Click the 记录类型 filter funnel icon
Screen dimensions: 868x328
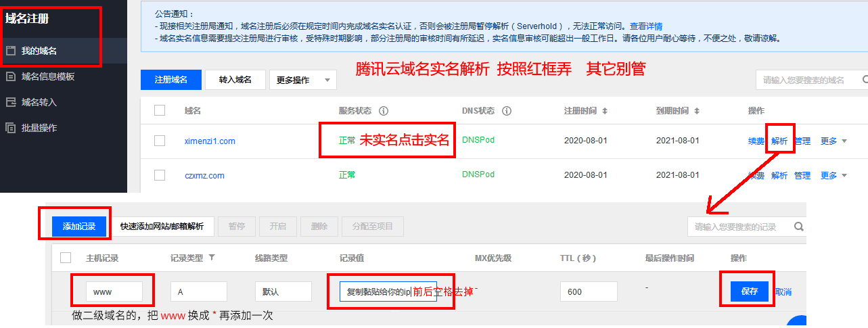(x=211, y=258)
